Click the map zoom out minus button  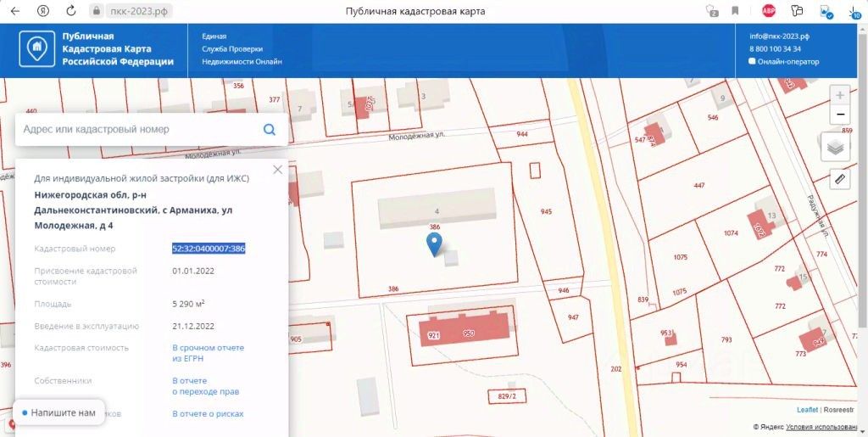coord(840,115)
